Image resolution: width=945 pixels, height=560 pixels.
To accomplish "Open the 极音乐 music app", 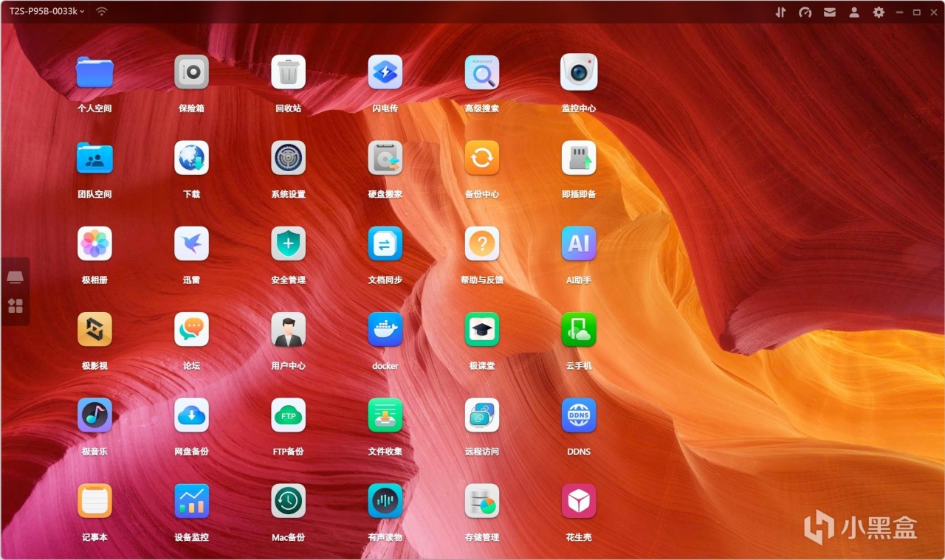I will pos(94,415).
